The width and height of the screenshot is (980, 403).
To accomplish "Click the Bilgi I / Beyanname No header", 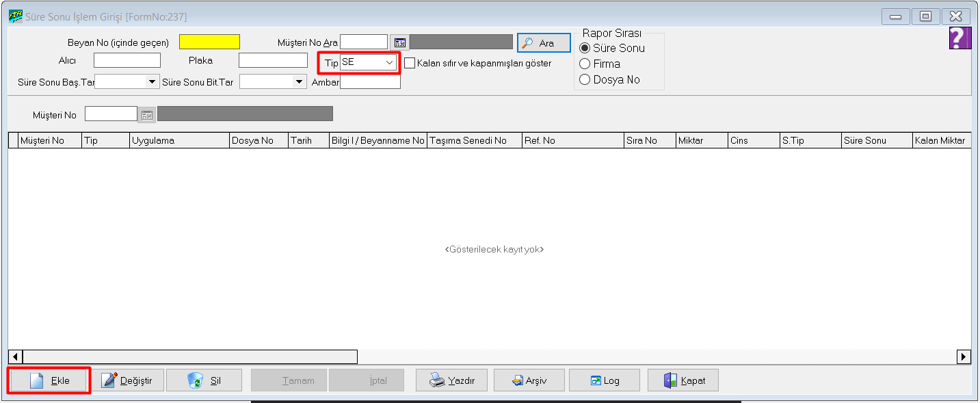I will (378, 140).
